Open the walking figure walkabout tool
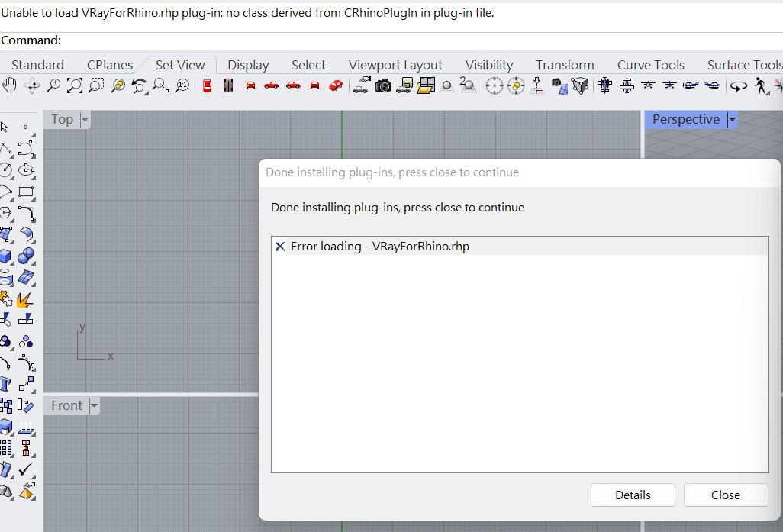This screenshot has width=783, height=532. 761,85
